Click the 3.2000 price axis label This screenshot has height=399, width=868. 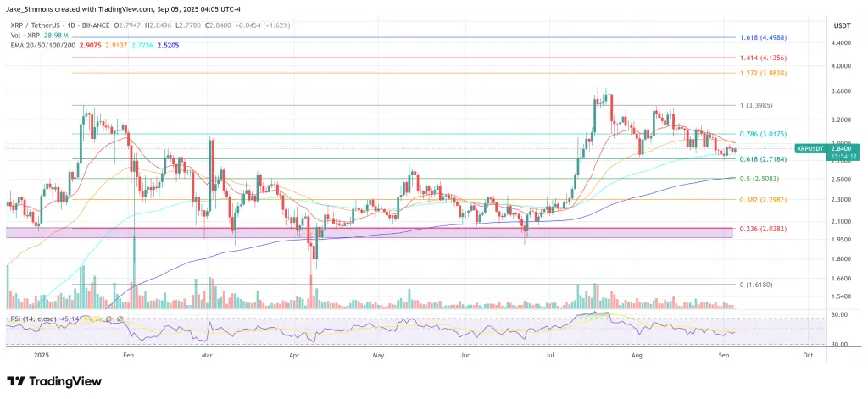[x=842, y=119]
